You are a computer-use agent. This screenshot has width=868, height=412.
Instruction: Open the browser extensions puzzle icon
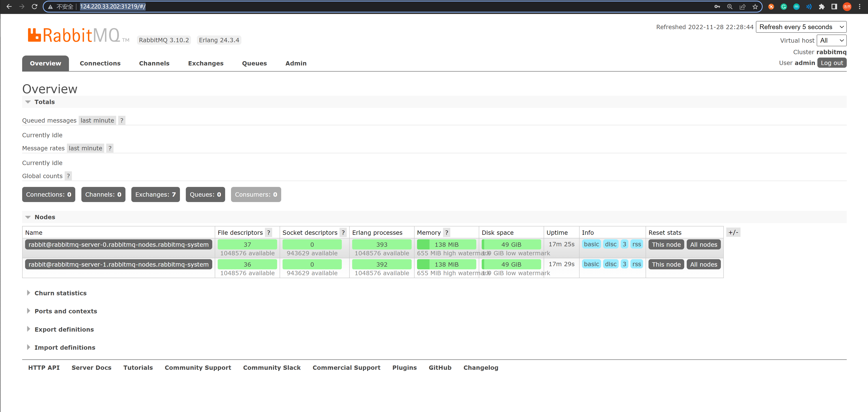click(821, 6)
